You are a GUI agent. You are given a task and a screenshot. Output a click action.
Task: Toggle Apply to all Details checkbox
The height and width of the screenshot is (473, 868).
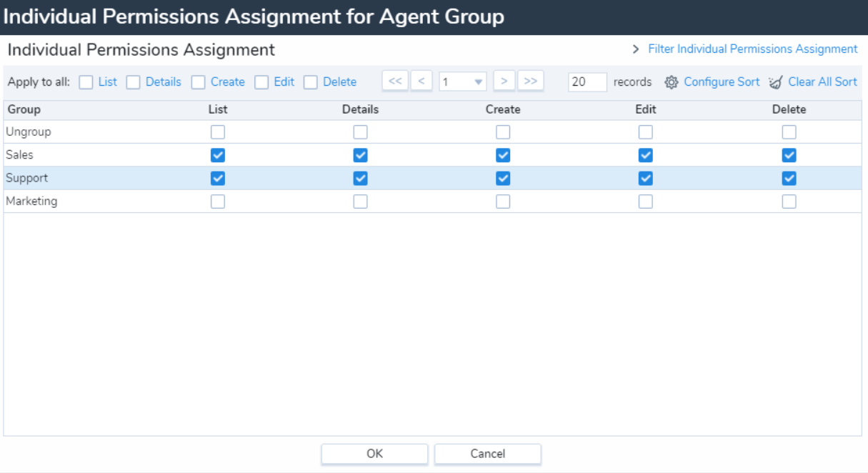click(x=134, y=82)
